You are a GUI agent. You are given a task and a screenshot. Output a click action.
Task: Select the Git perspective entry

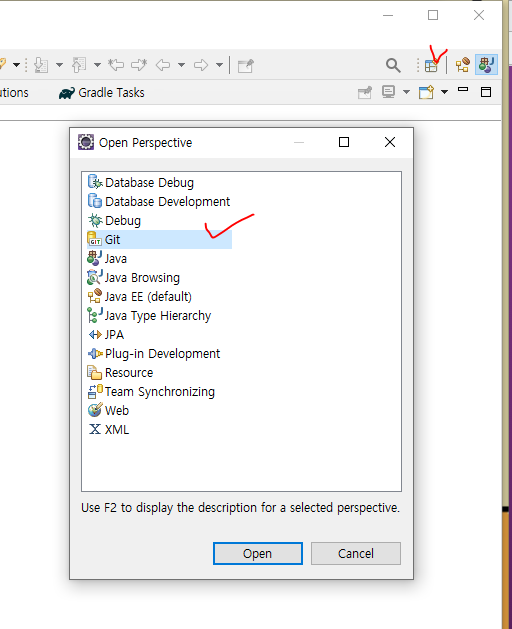(x=159, y=239)
